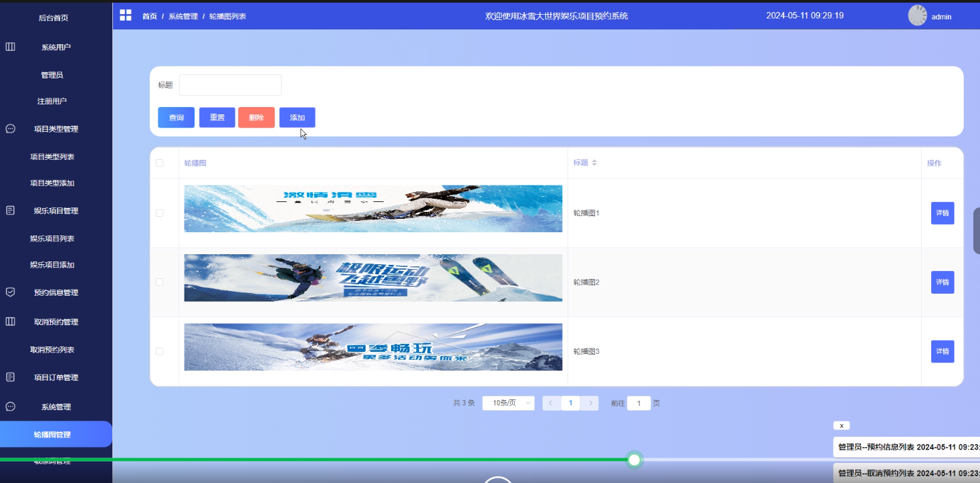This screenshot has width=980, height=483.
Task: Close the notification popup with x
Action: click(842, 425)
